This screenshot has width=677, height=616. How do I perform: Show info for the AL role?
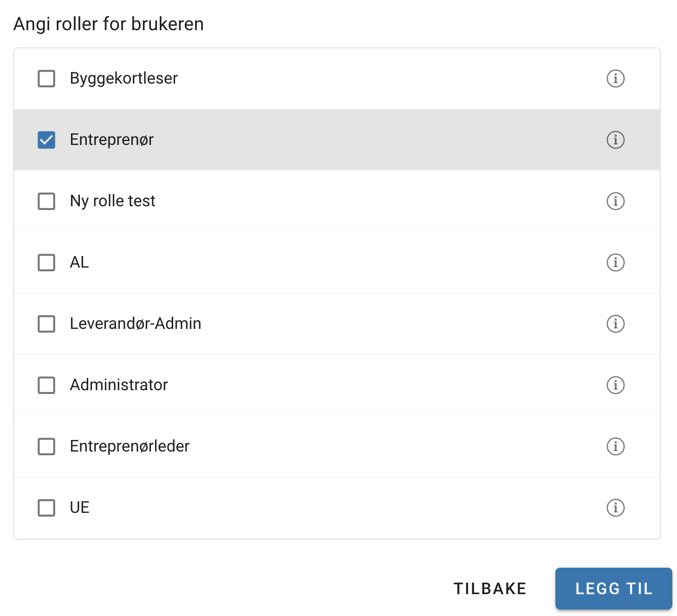tap(615, 262)
